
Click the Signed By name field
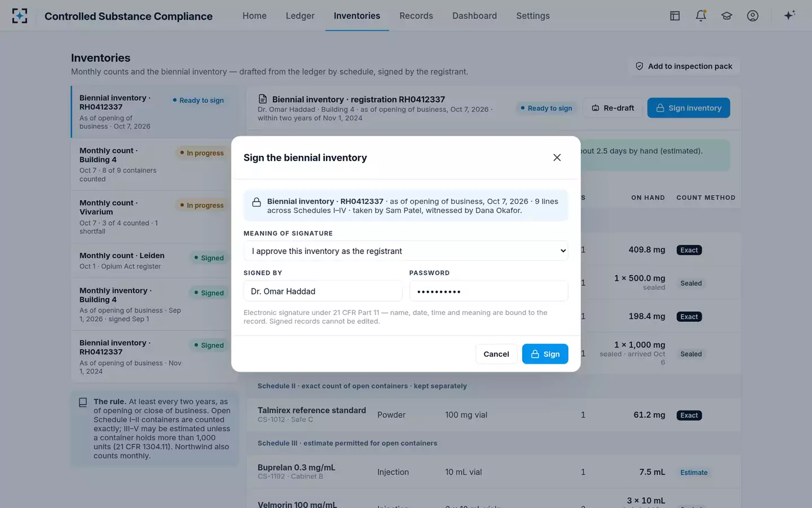click(323, 291)
